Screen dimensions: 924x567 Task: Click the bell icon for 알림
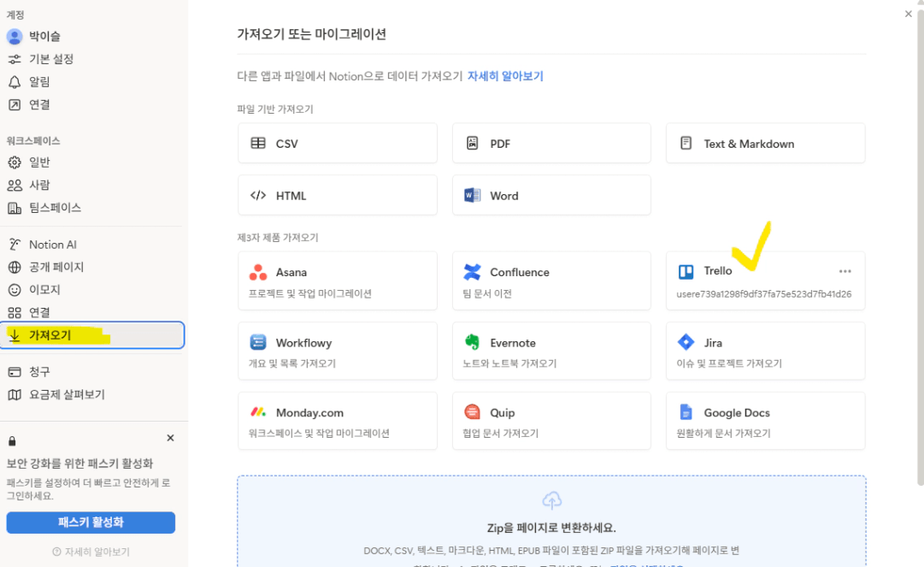coord(15,82)
